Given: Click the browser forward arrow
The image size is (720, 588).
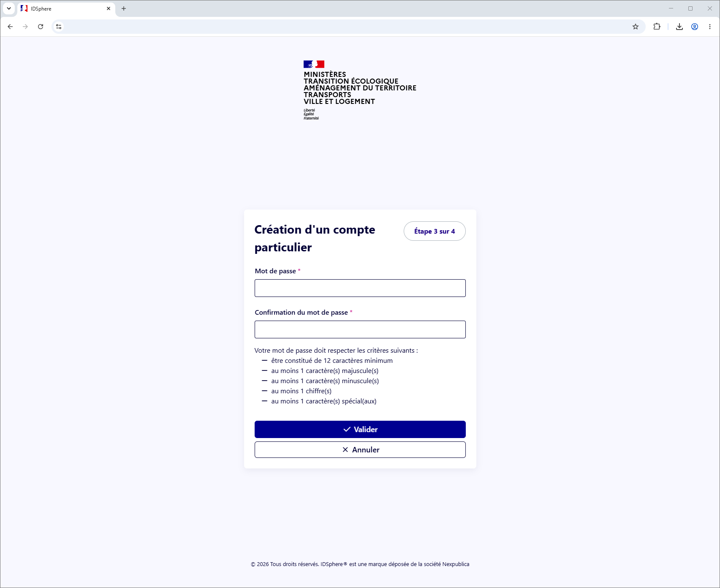Looking at the screenshot, I should (x=25, y=27).
